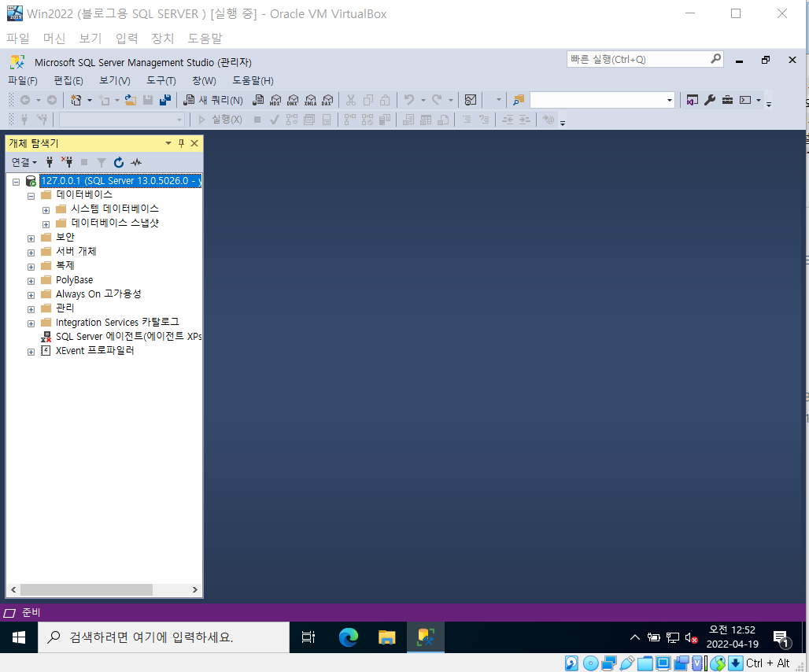Expand the 복제 folder
The height and width of the screenshot is (672, 809).
click(x=31, y=267)
